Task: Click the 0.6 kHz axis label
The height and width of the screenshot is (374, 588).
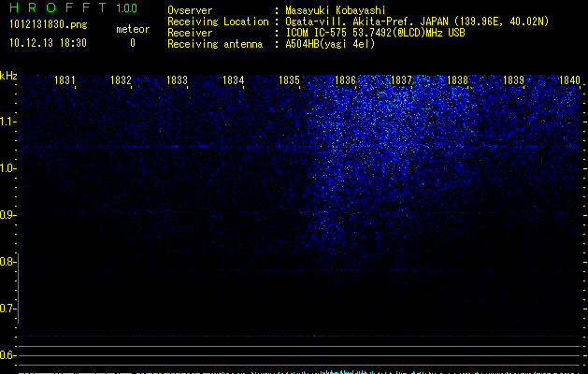Action: [x=7, y=355]
